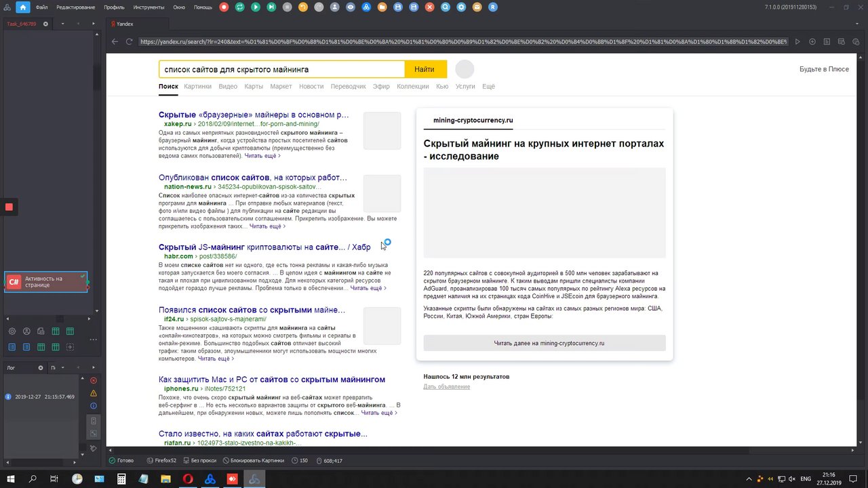Click the red X circle toolbar icon
This screenshot has width=868, height=488.
[430, 7]
